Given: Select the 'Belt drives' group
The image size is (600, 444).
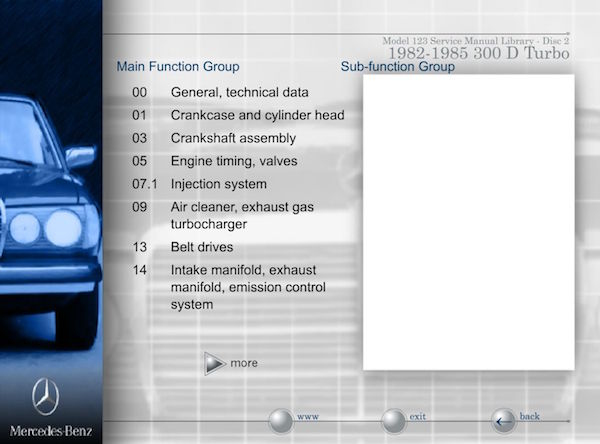Looking at the screenshot, I should tap(202, 247).
